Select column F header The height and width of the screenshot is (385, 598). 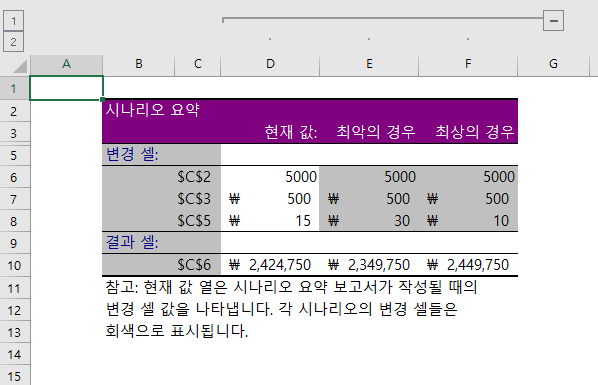pos(468,64)
